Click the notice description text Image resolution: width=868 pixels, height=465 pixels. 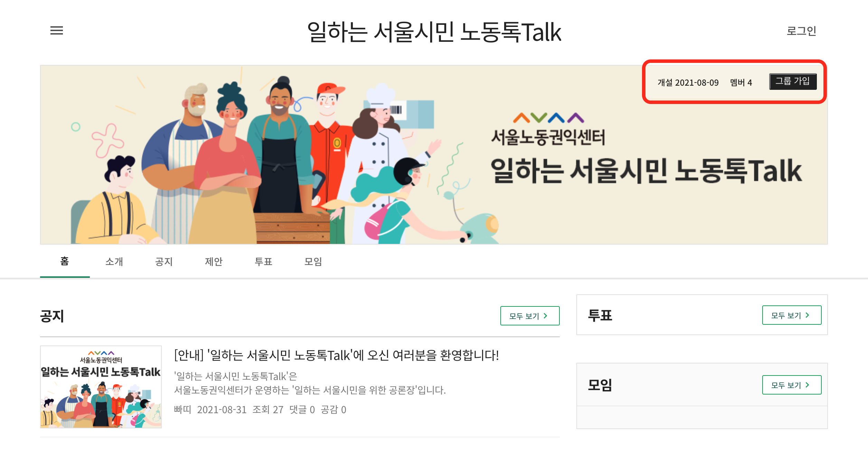pyautogui.click(x=310, y=383)
